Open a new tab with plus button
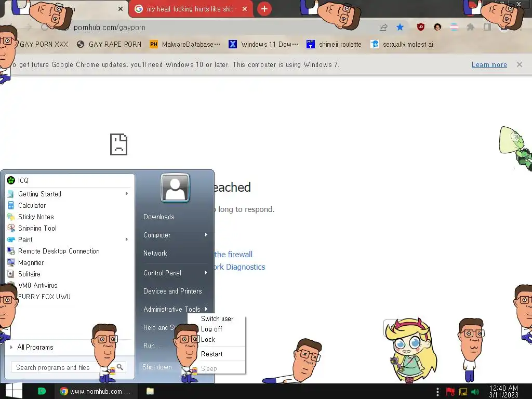Image resolution: width=532 pixels, height=399 pixels. tap(264, 9)
